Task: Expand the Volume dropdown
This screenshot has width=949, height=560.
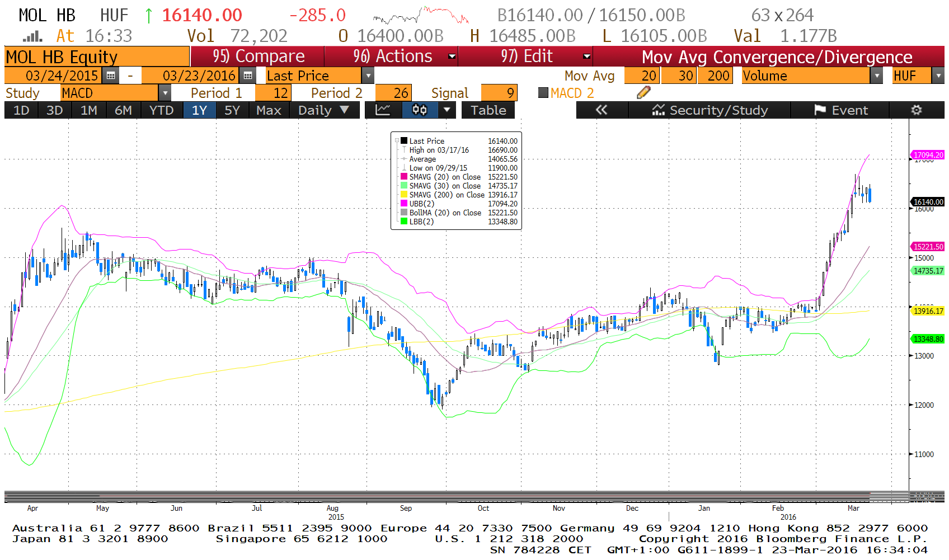Action: pos(877,76)
